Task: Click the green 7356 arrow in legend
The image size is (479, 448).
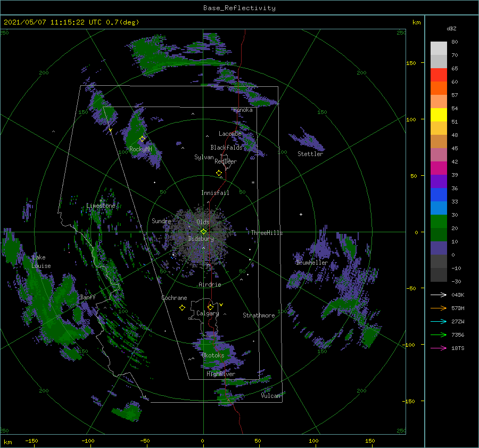Action: tap(439, 335)
